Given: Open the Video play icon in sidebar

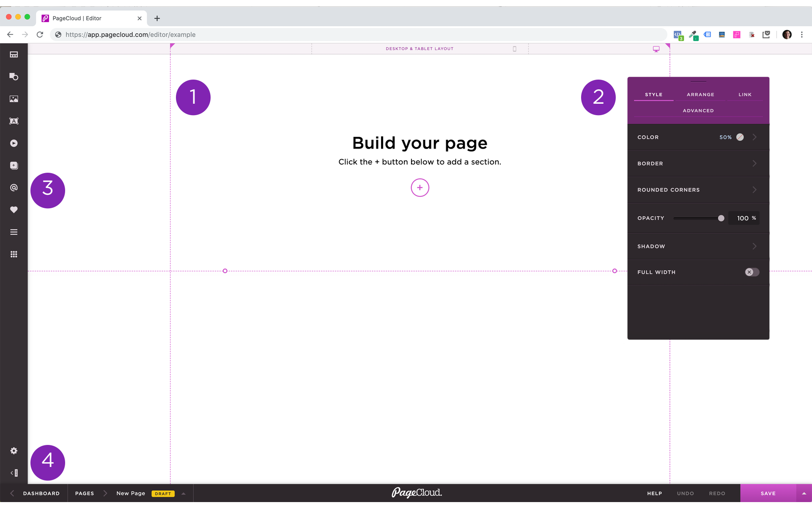Looking at the screenshot, I should (14, 144).
